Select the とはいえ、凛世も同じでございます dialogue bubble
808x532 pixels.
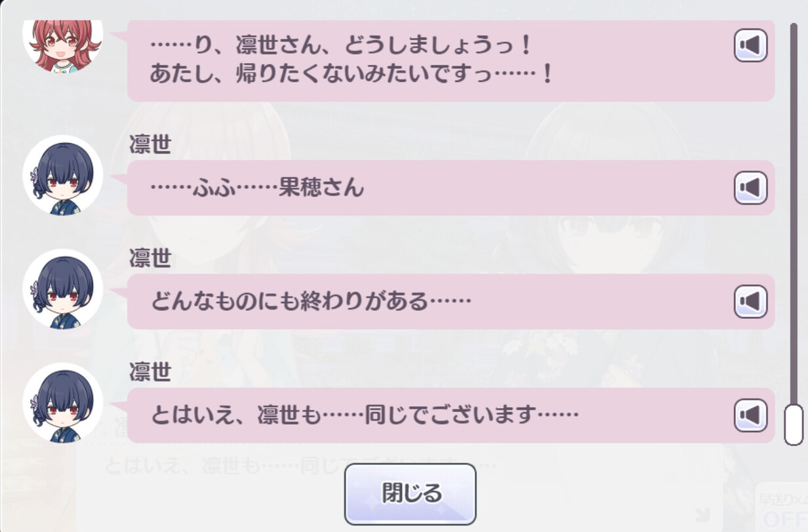pos(451,415)
